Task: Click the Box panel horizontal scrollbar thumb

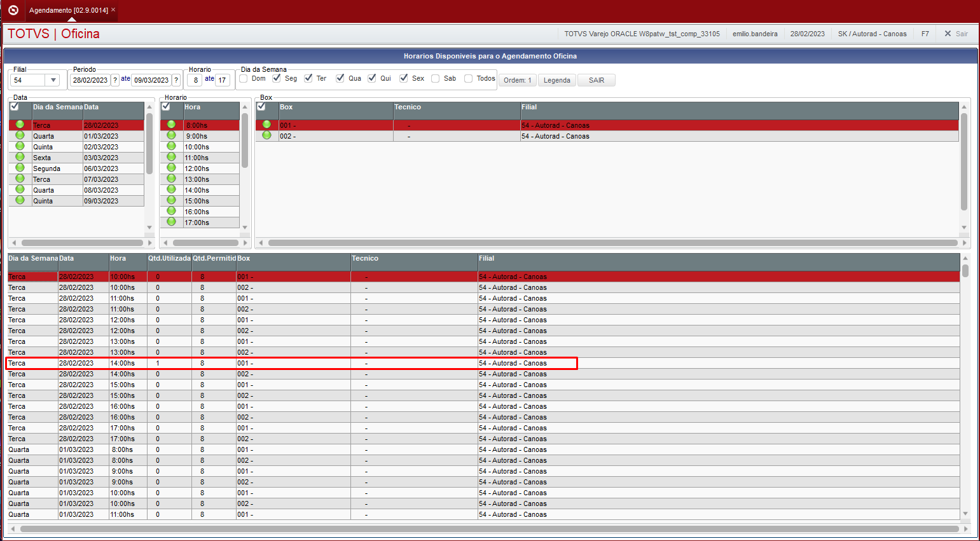Action: (613, 243)
